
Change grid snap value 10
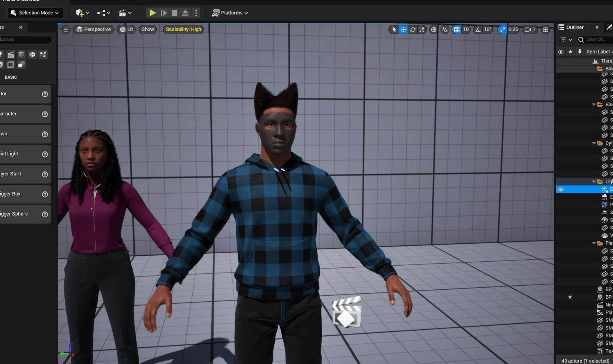pos(466,30)
